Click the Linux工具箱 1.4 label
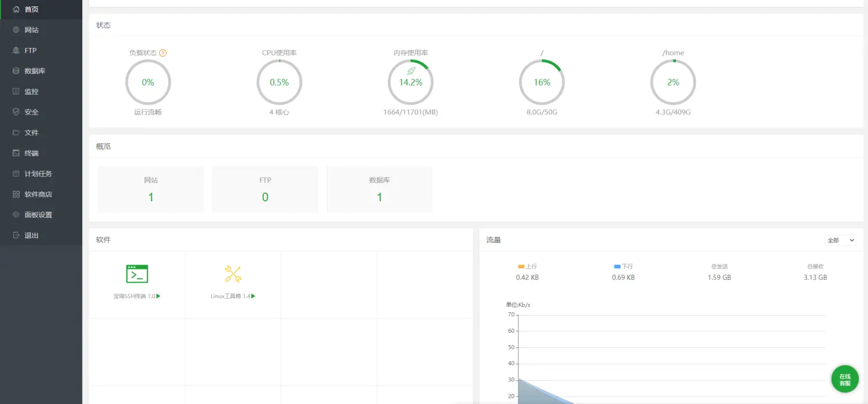Screen dimensions: 868x404 (230, 296)
